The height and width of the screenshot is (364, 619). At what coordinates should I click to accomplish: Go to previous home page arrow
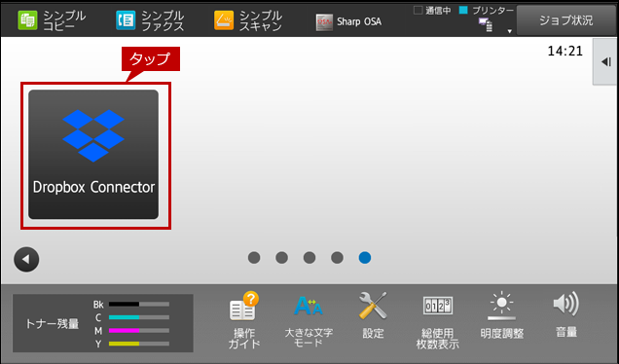tap(26, 260)
